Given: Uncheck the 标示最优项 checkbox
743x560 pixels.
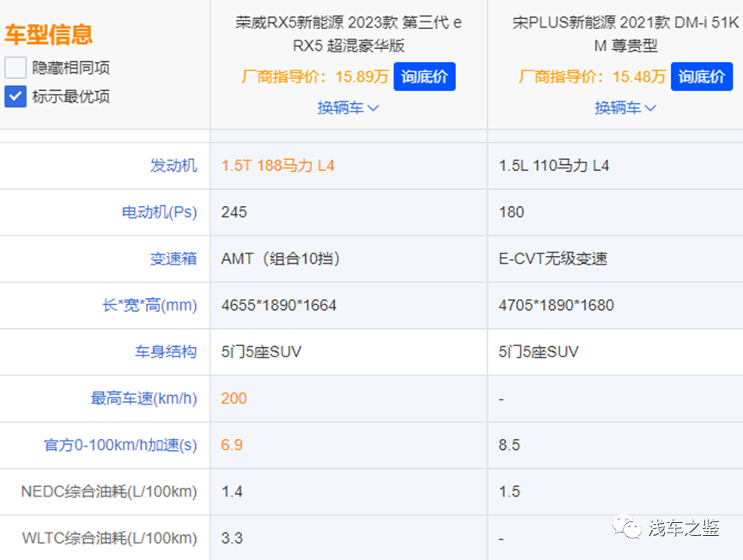Looking at the screenshot, I should [15, 96].
